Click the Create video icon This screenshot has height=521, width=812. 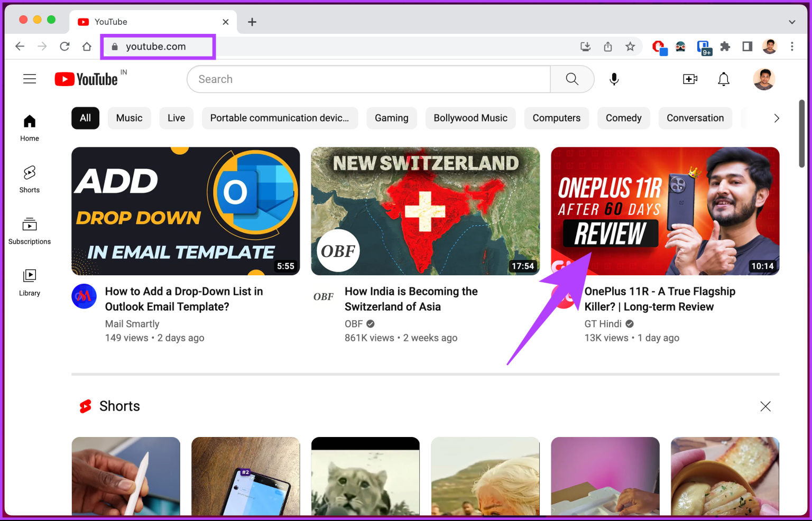[x=690, y=79]
